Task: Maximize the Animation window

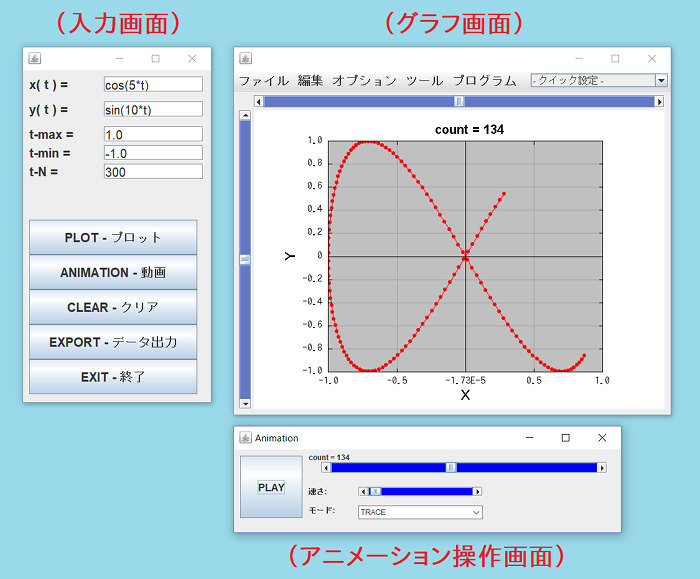Action: coord(566,437)
